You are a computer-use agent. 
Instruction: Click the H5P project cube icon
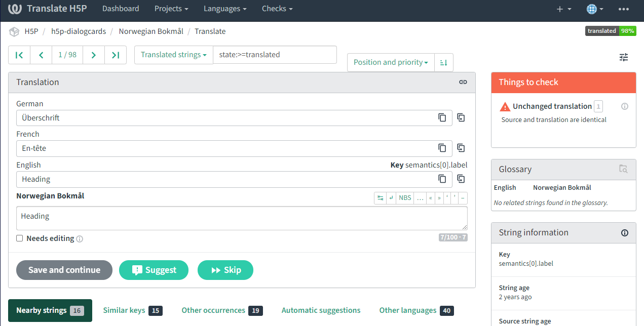click(14, 31)
